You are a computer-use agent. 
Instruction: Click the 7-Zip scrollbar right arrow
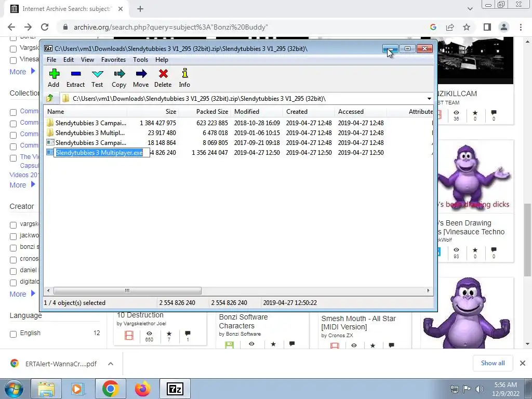(428, 290)
